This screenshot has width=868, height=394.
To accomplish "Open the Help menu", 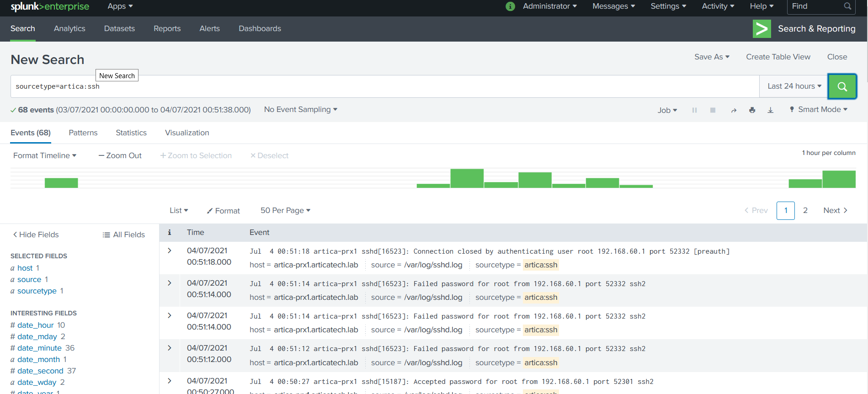I will (x=761, y=6).
